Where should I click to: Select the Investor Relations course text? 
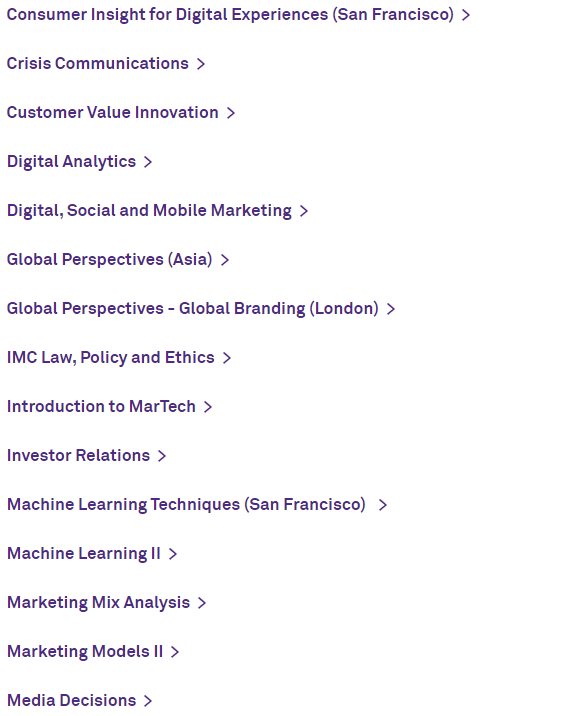78,455
